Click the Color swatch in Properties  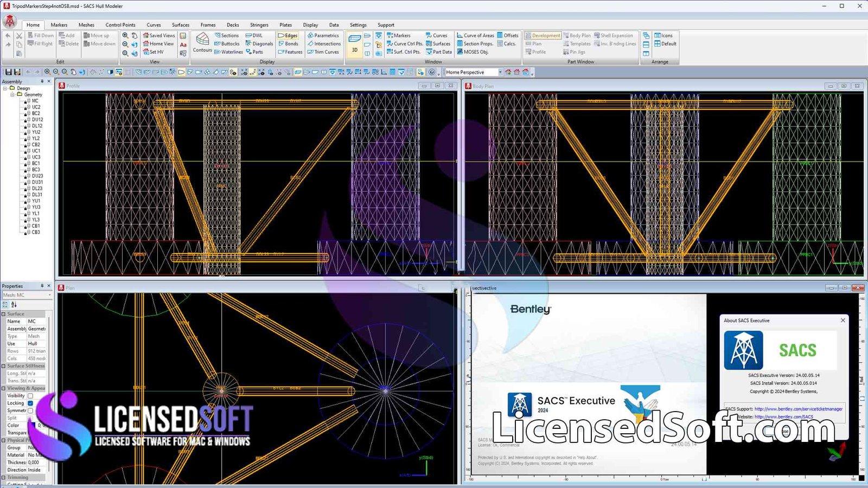[x=33, y=426]
